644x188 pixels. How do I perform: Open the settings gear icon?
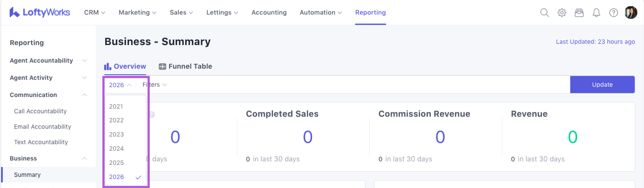561,12
